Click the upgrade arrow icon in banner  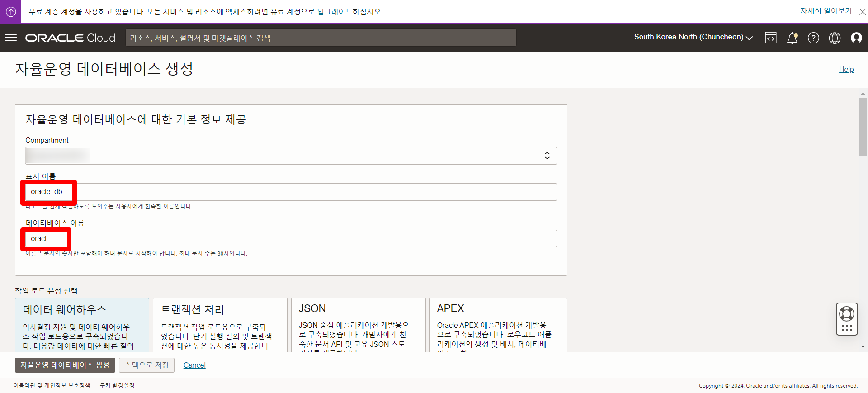click(x=11, y=12)
